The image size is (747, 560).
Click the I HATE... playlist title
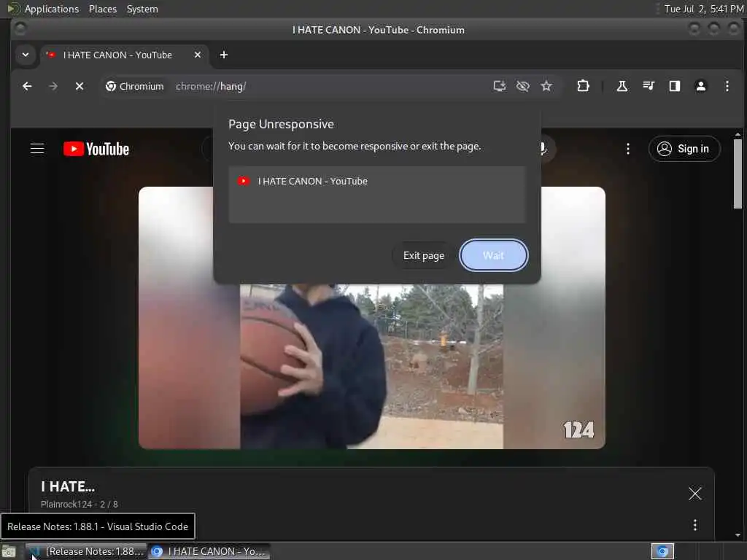[x=68, y=486]
